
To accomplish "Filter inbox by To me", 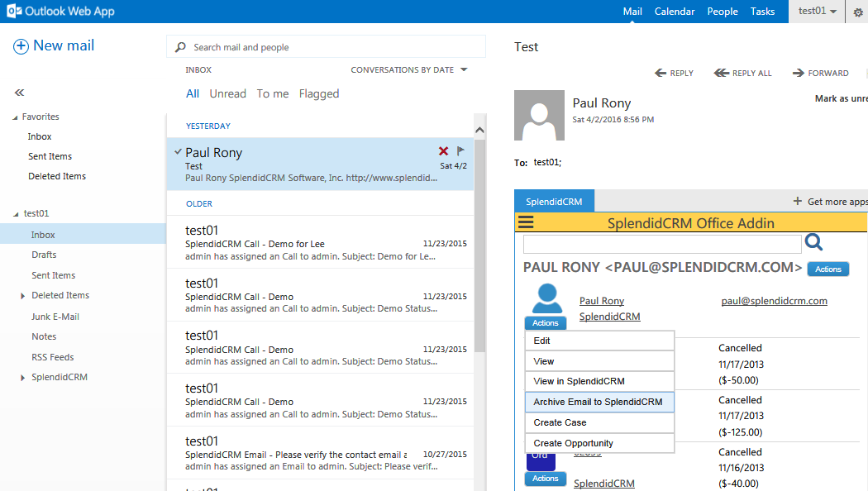I will [272, 94].
